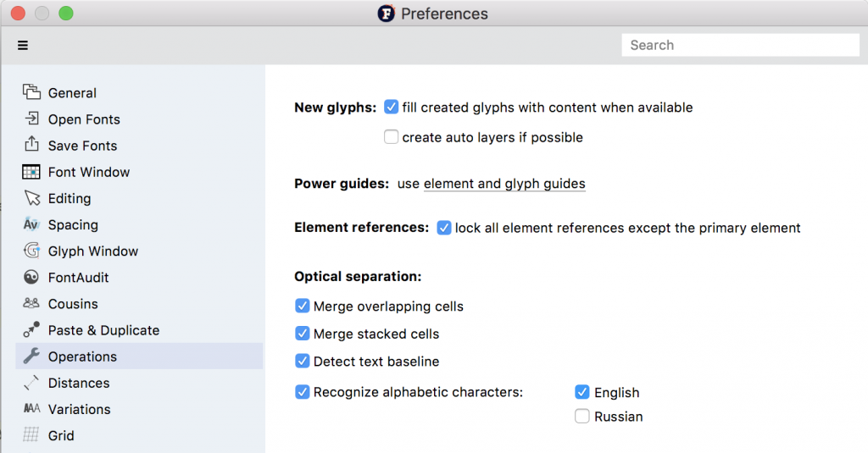Image resolution: width=868 pixels, height=453 pixels.
Task: Open the Font Window grid icon
Action: [x=32, y=172]
